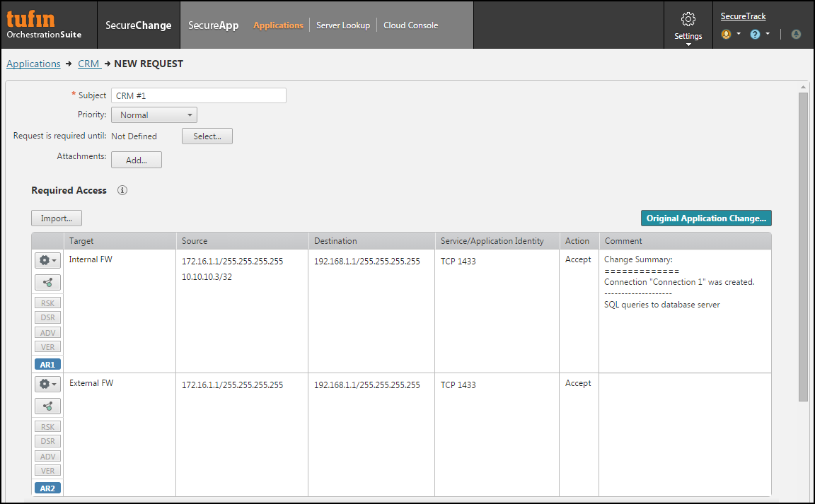The width and height of the screenshot is (815, 504).
Task: Click the 'Not Defined' date value
Action: tap(134, 136)
